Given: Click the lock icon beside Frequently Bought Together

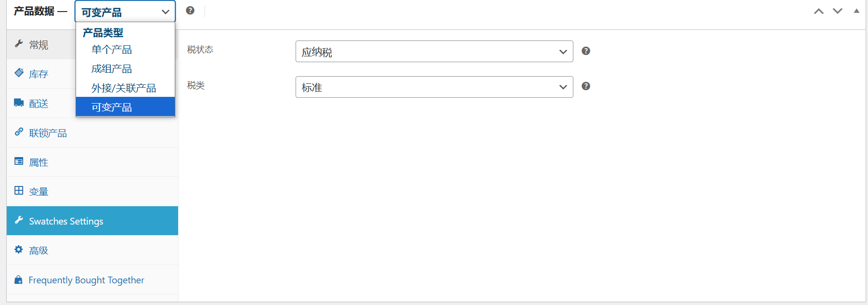Looking at the screenshot, I should pyautogui.click(x=18, y=279).
